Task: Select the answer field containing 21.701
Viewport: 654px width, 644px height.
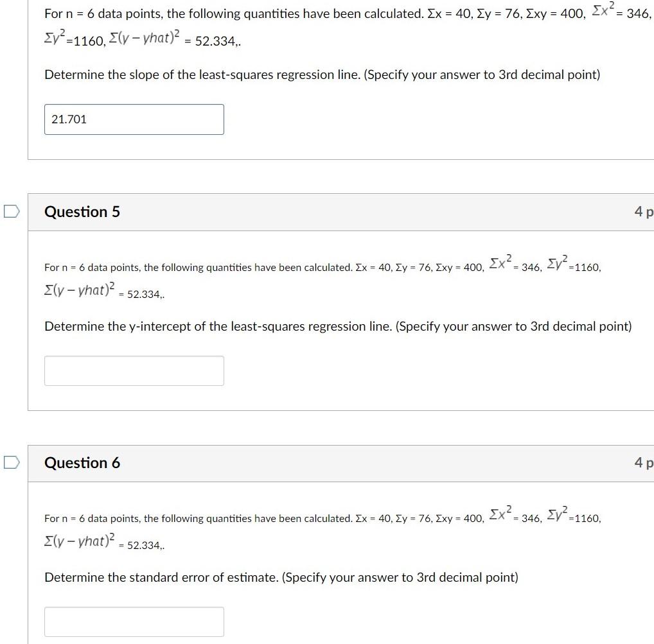Action: pos(134,119)
